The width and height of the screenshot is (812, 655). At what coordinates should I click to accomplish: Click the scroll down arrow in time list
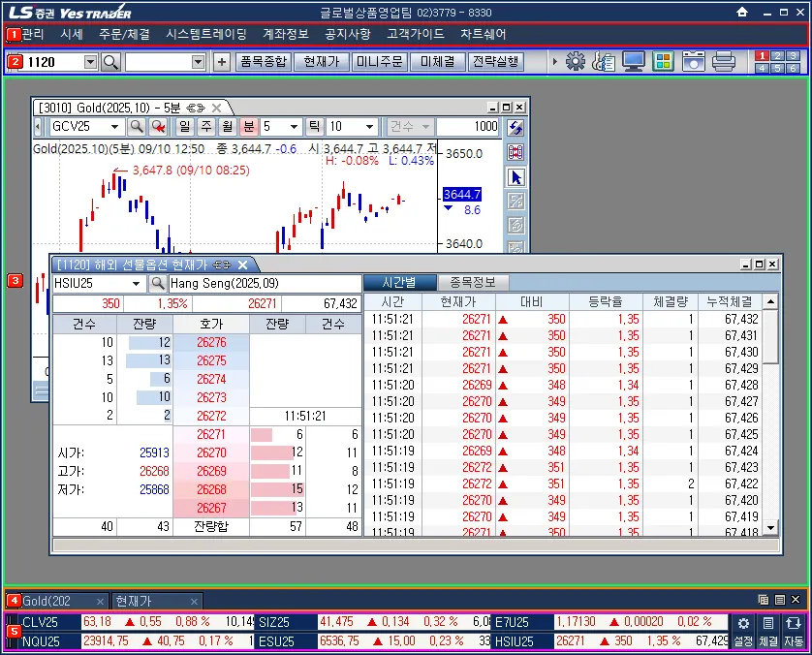point(770,528)
